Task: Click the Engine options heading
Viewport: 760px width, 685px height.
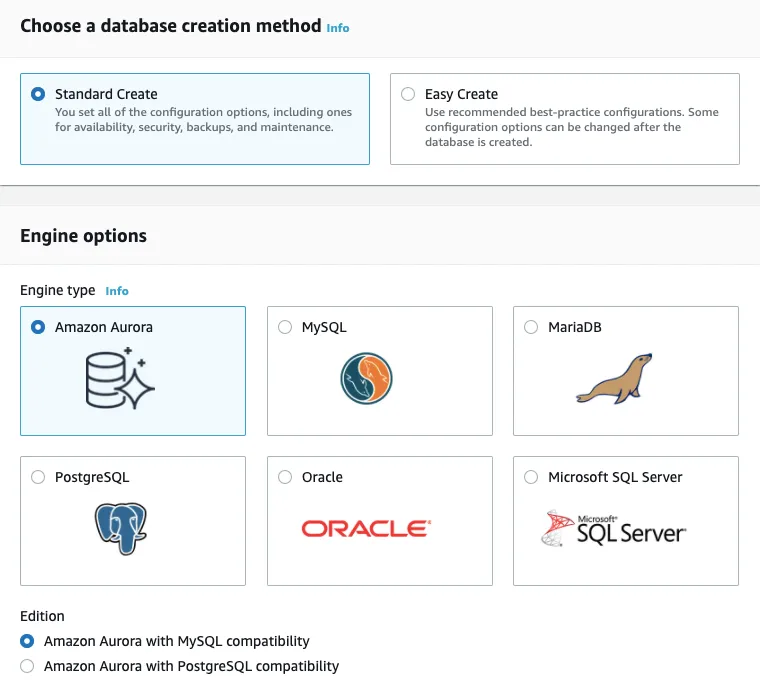Action: [x=83, y=236]
